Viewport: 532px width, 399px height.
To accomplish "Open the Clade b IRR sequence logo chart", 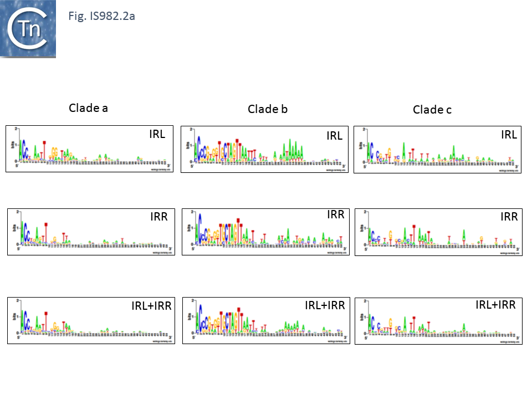I will point(267,233).
